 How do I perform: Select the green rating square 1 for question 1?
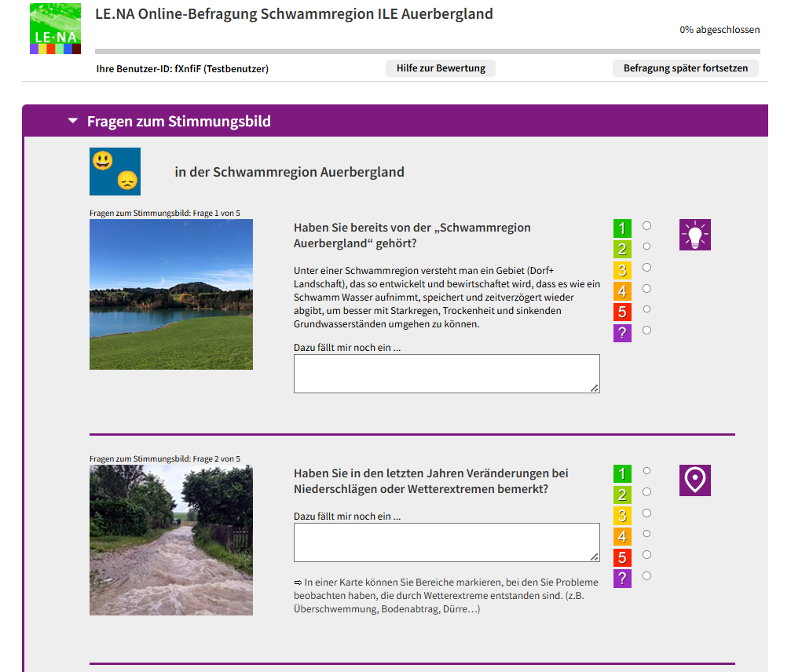coord(622,227)
